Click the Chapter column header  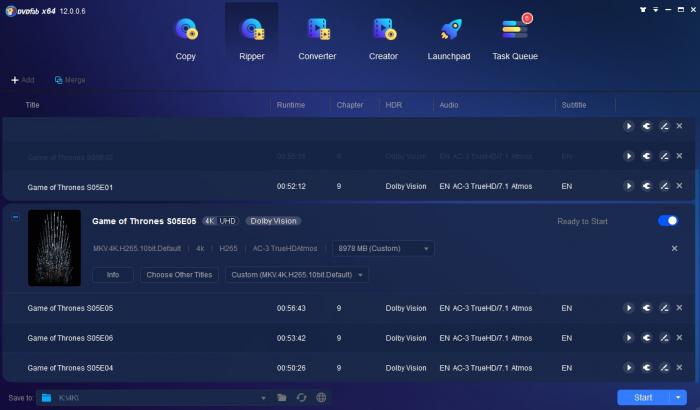[350, 105]
